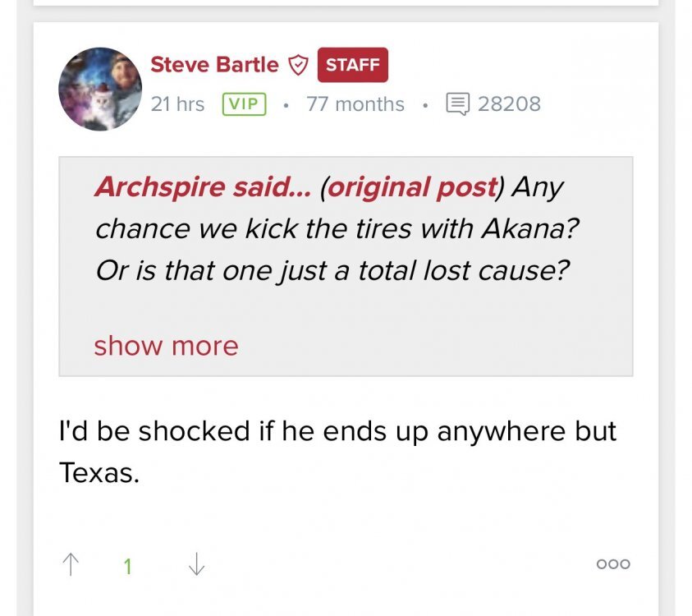Click the post count comment icon
This screenshot has width=692, height=616.
pyautogui.click(x=456, y=104)
